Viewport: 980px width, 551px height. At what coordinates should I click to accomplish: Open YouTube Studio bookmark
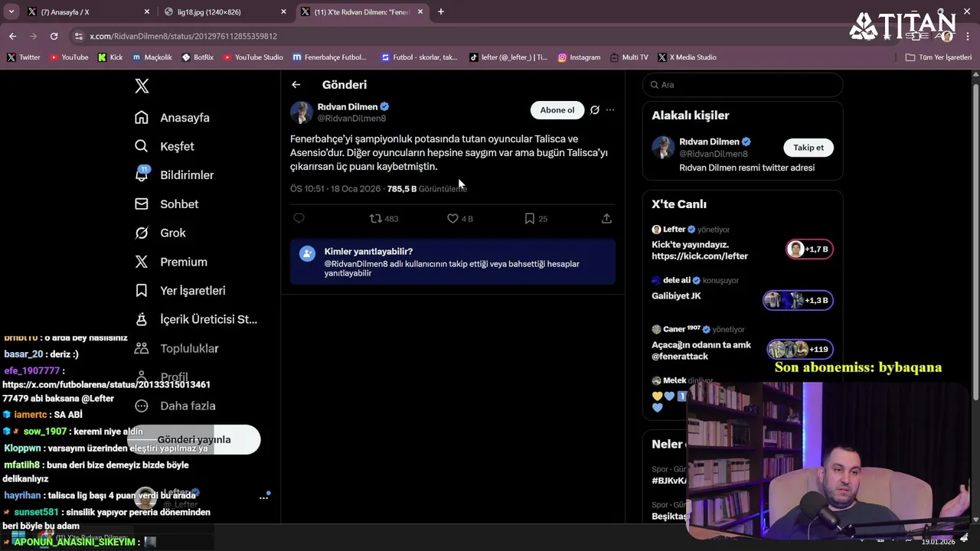[253, 57]
